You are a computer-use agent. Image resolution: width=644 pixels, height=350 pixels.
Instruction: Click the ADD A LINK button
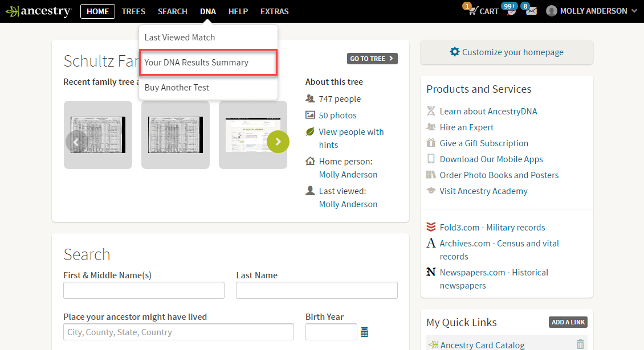click(x=568, y=322)
